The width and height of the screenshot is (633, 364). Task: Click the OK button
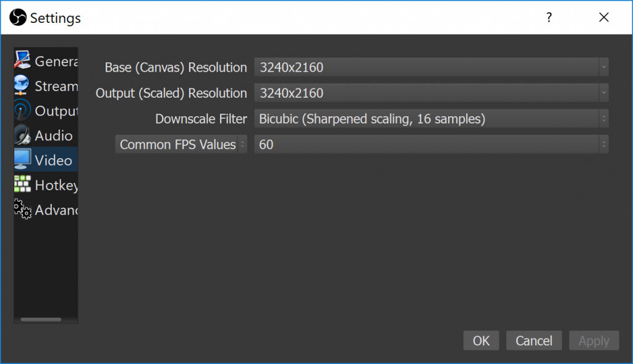pyautogui.click(x=481, y=341)
